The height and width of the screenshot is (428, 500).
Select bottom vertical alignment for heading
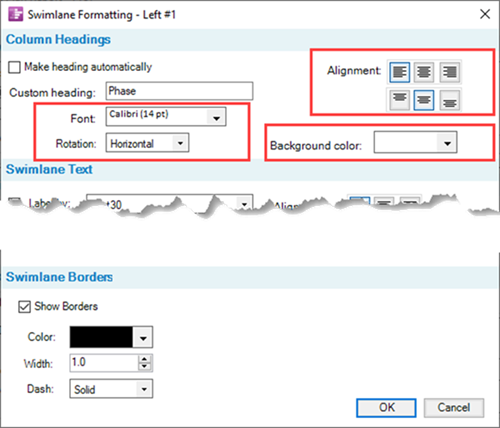[x=450, y=100]
